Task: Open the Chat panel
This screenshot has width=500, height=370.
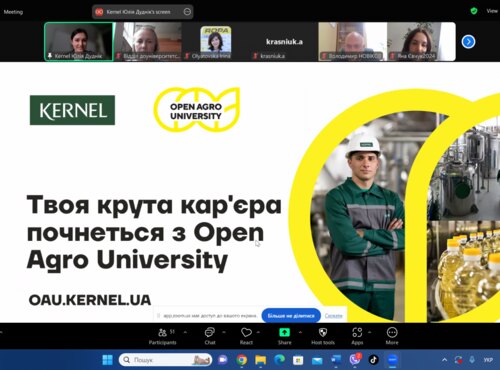Action: 210,336
